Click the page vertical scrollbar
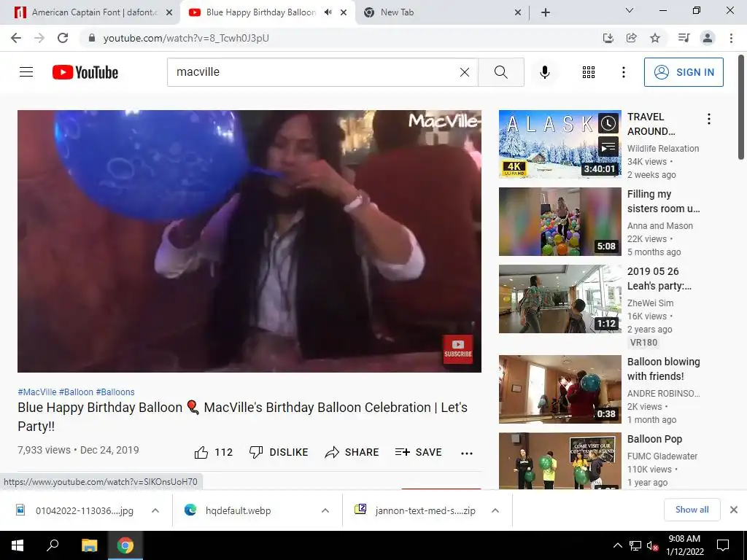The image size is (747, 560). pyautogui.click(x=741, y=107)
